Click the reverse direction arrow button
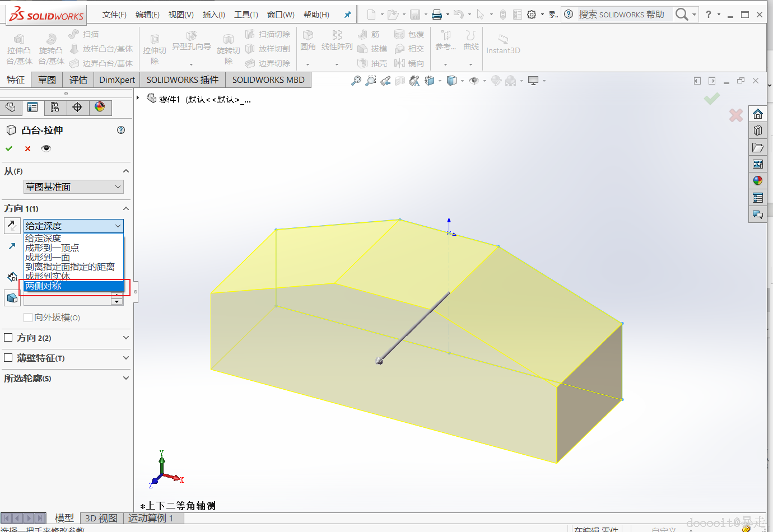 12,226
